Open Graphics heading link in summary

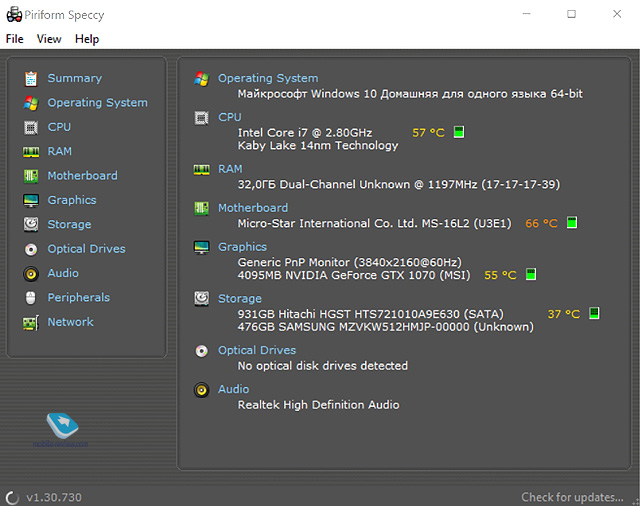pos(242,247)
